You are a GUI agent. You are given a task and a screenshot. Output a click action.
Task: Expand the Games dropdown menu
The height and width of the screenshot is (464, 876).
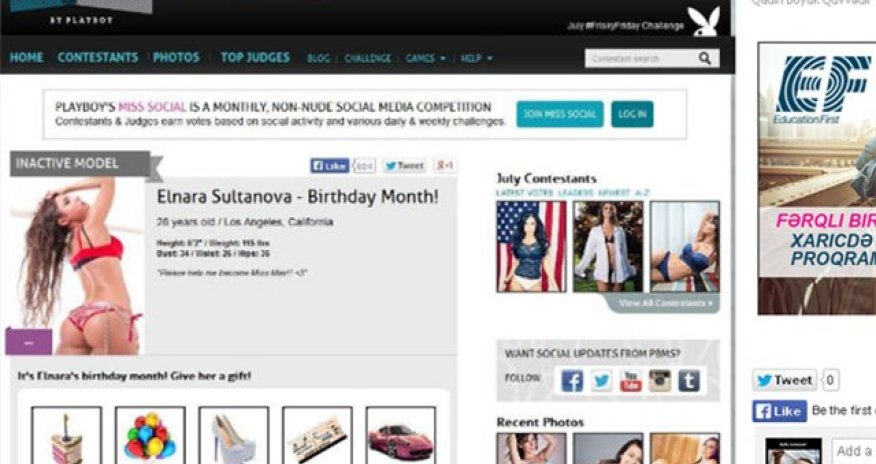click(x=426, y=58)
